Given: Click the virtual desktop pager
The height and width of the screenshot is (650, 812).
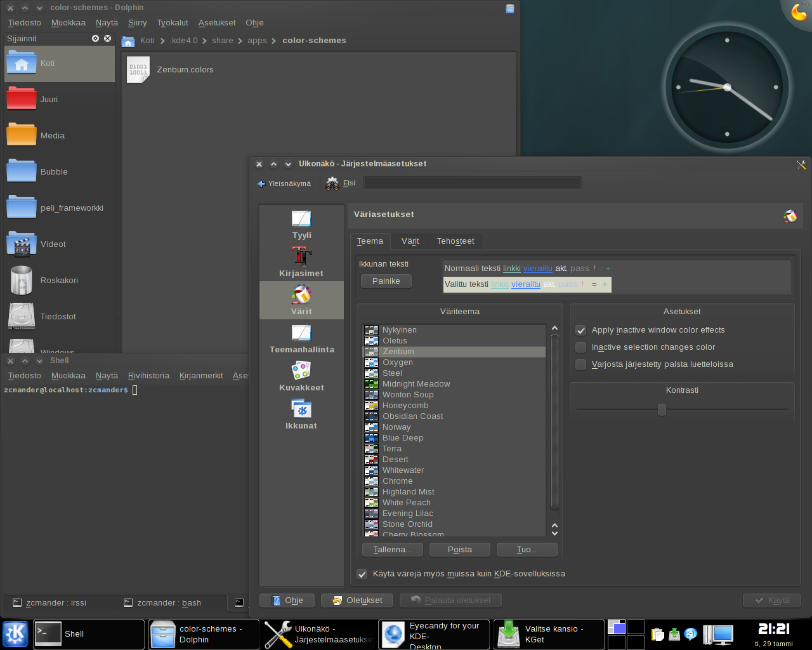Looking at the screenshot, I should click(x=626, y=634).
